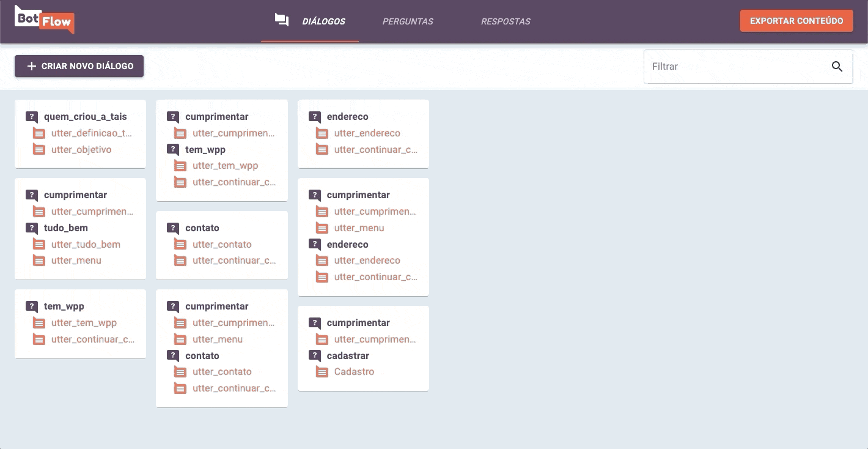The height and width of the screenshot is (449, 868).
Task: Click the question icon next to cadastrar
Action: coord(315,356)
